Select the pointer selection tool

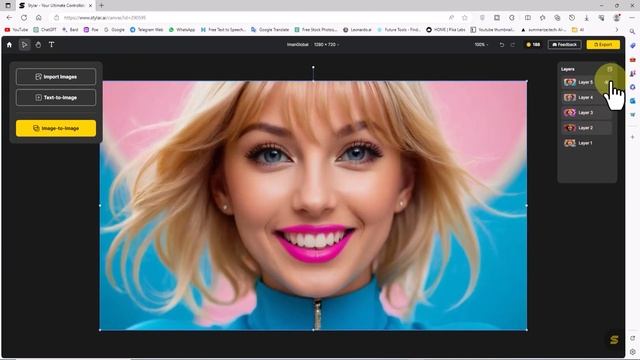[24, 44]
